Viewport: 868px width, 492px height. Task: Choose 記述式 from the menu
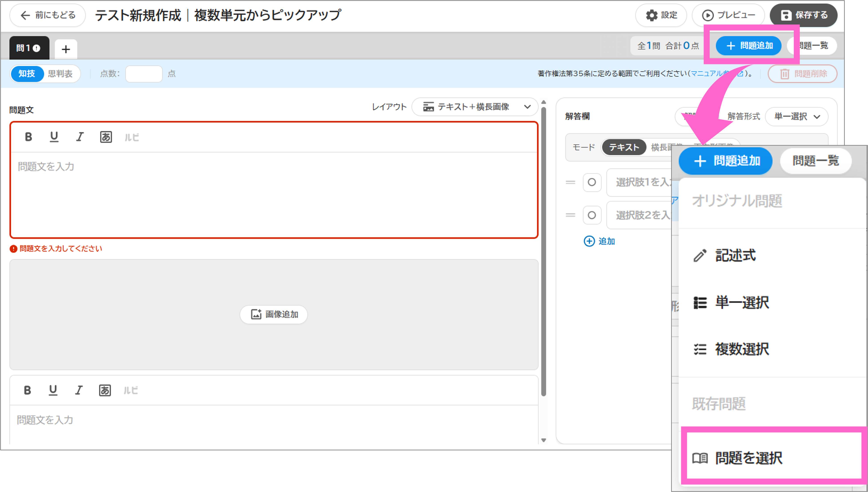(735, 256)
